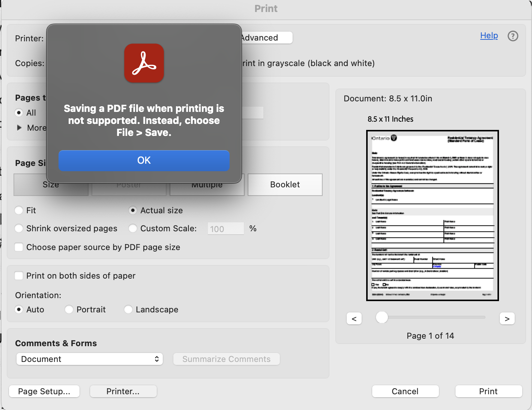Screen dimensions: 532x410
Task: Enable Choose paper source by PDF page size
Action: [19, 247]
